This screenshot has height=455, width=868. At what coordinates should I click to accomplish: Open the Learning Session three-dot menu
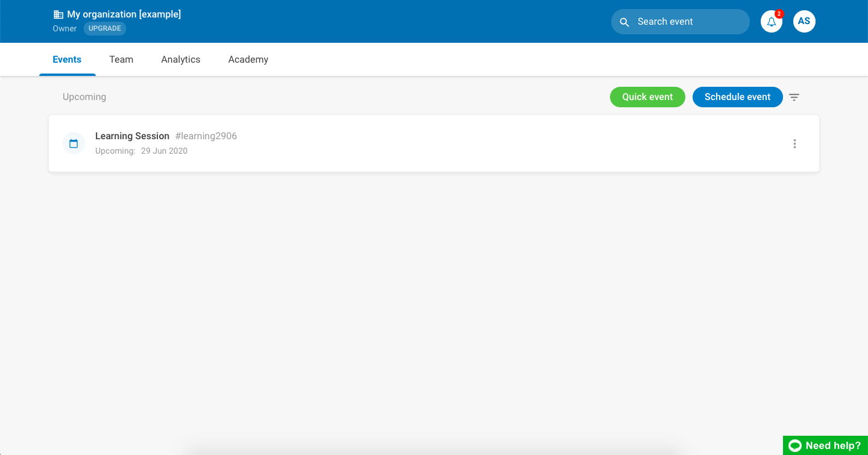(x=794, y=143)
